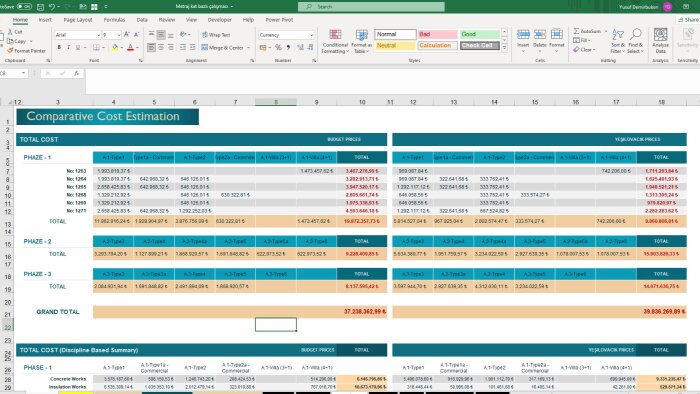The width and height of the screenshot is (700, 394).
Task: Select the GRAND TOTAL label cell
Action: pyautogui.click(x=58, y=312)
